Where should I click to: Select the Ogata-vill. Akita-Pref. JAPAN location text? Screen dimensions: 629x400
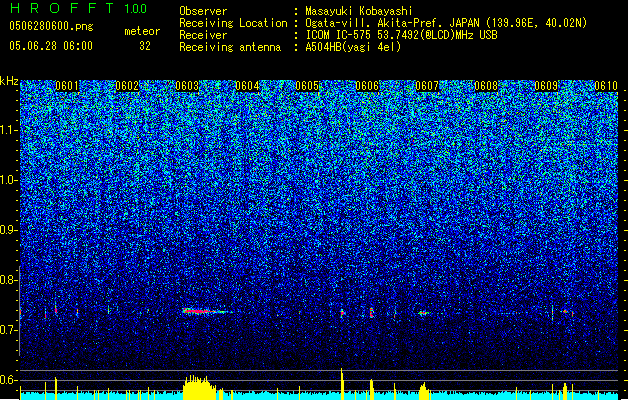pos(446,23)
